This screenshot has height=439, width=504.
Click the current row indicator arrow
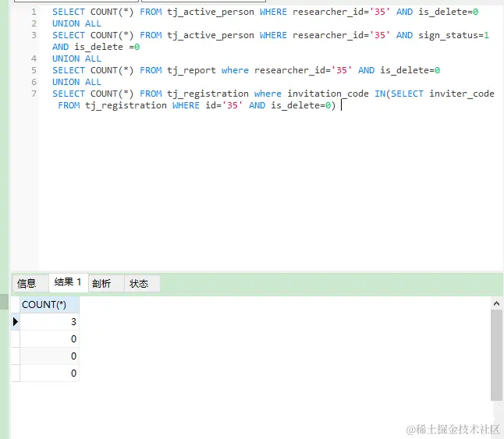click(16, 321)
